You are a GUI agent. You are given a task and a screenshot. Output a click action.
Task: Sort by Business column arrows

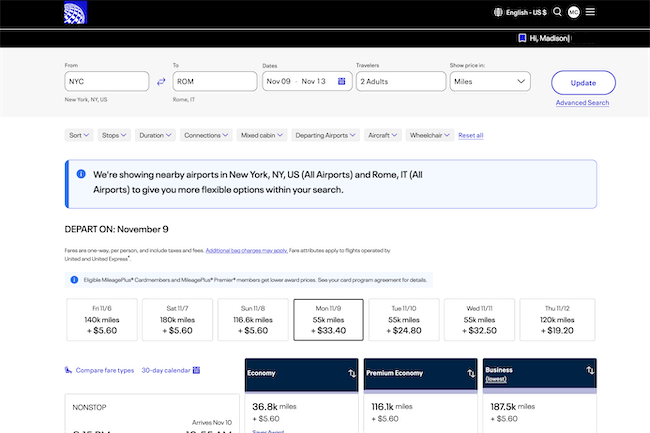590,370
